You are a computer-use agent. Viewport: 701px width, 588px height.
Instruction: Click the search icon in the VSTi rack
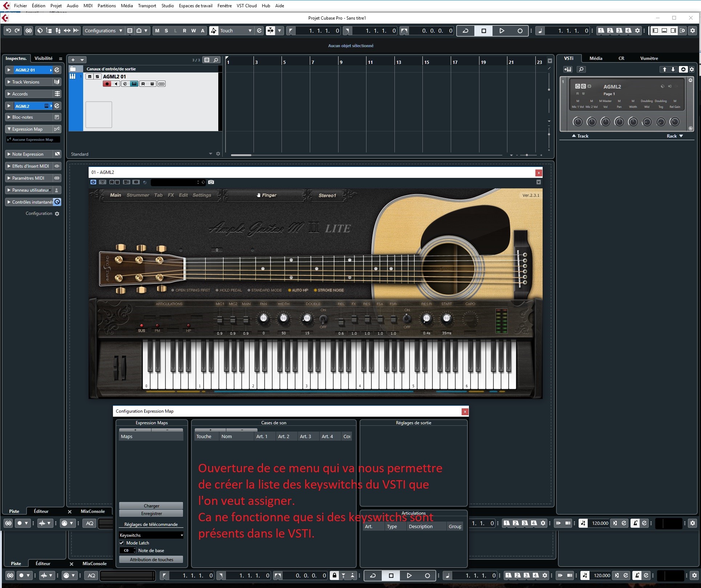pos(581,69)
